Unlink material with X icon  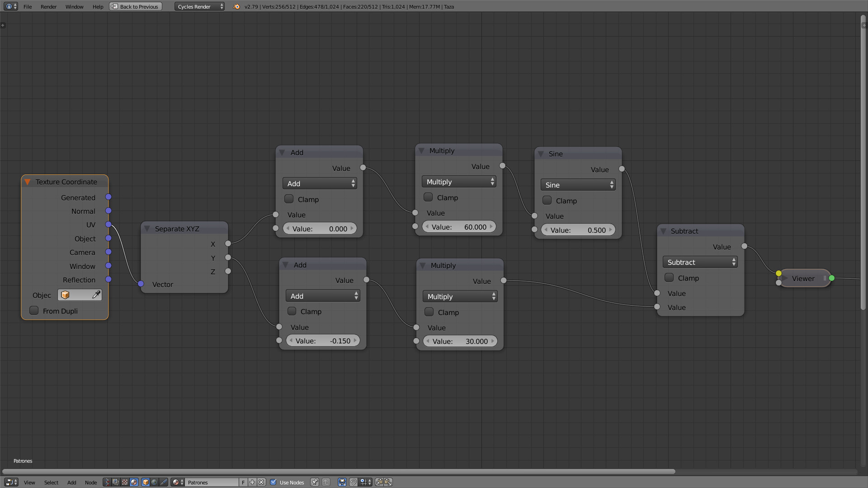261,482
